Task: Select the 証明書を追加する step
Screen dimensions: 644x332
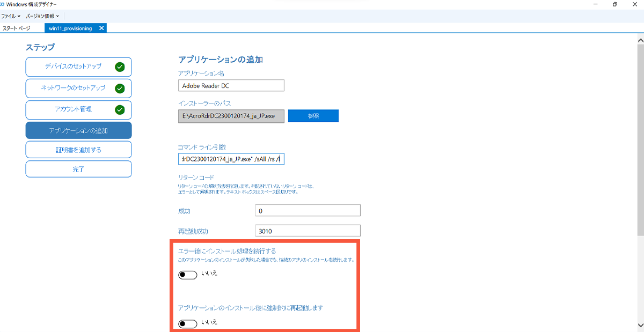Action: click(78, 149)
